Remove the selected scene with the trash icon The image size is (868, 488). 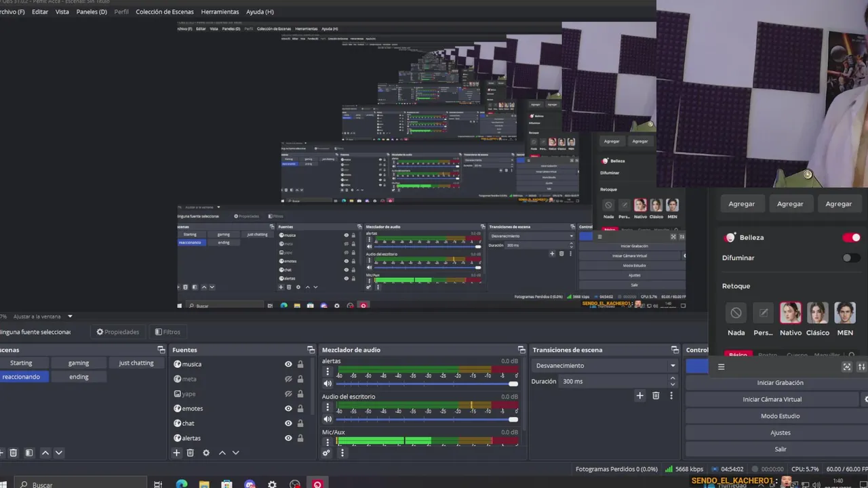13,453
